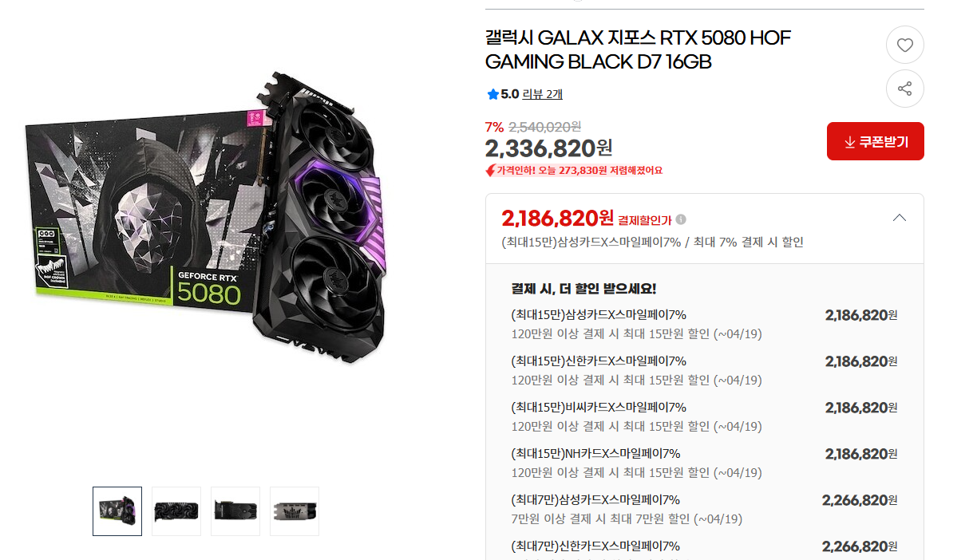
Task: Choose 비씨카드X스마일페이7% discount option
Action: click(705, 416)
